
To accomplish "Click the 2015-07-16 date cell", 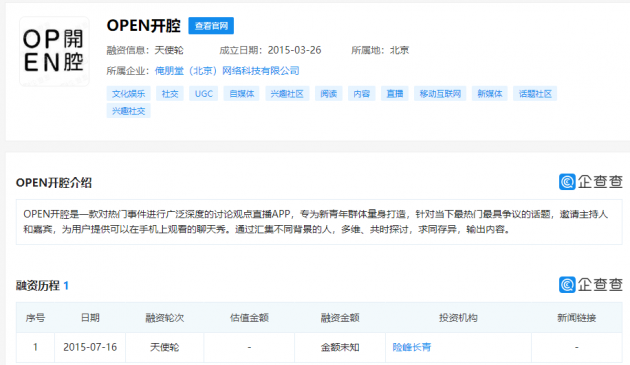I will tap(90, 347).
